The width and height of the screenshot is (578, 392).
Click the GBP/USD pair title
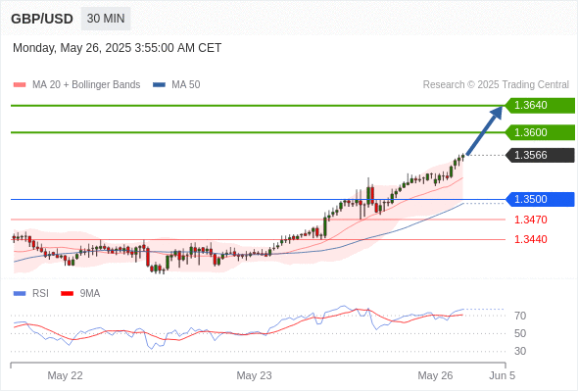[x=42, y=19]
